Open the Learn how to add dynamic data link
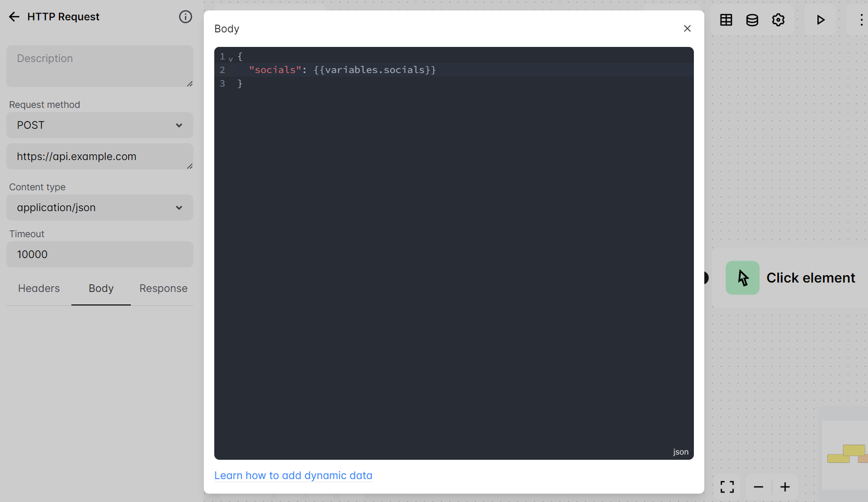Image resolution: width=868 pixels, height=502 pixels. tap(293, 475)
